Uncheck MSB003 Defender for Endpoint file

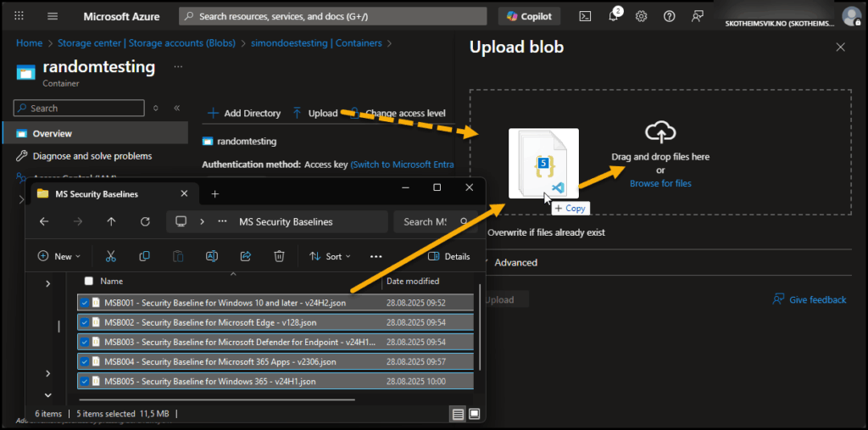coord(84,343)
